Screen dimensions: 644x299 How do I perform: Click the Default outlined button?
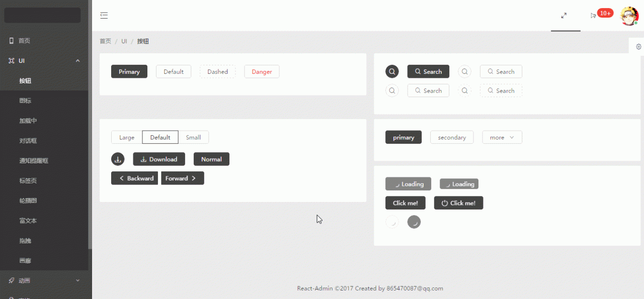(174, 71)
